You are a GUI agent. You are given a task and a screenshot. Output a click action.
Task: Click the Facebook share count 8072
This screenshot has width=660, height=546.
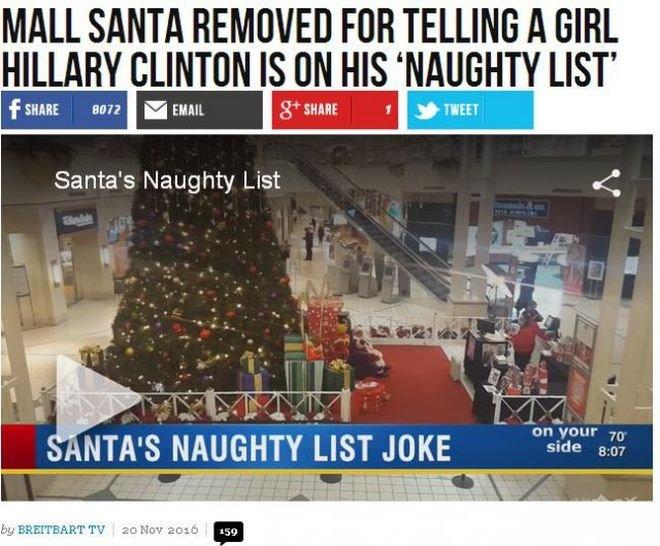point(106,110)
